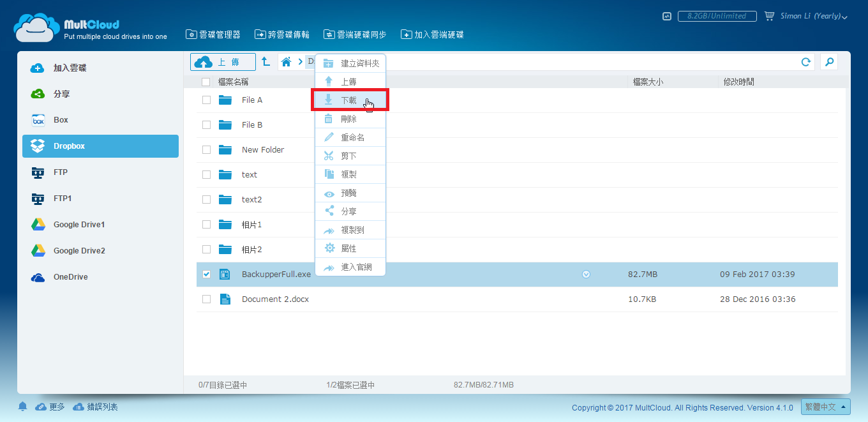This screenshot has height=422, width=868.
Task: Open the 繁體中文 language dropdown
Action: 827,407
